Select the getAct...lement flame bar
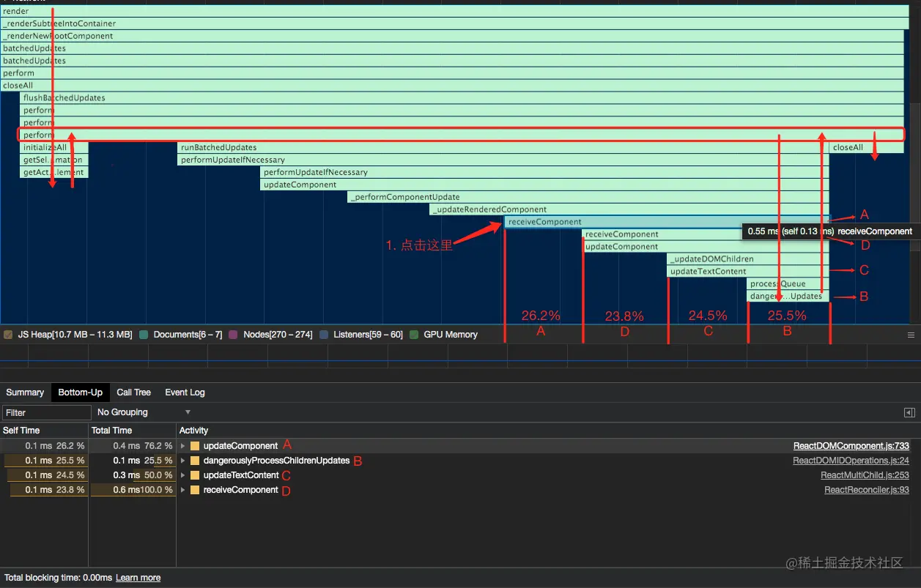 [53, 172]
